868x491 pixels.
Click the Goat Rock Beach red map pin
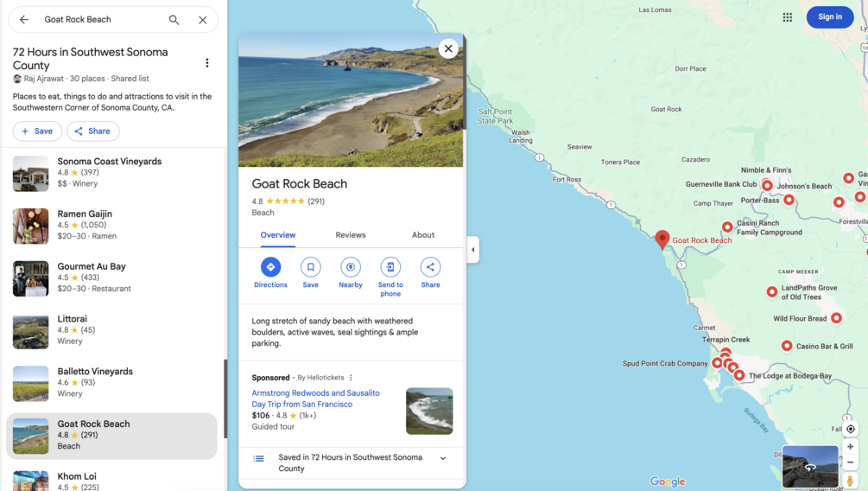(662, 240)
